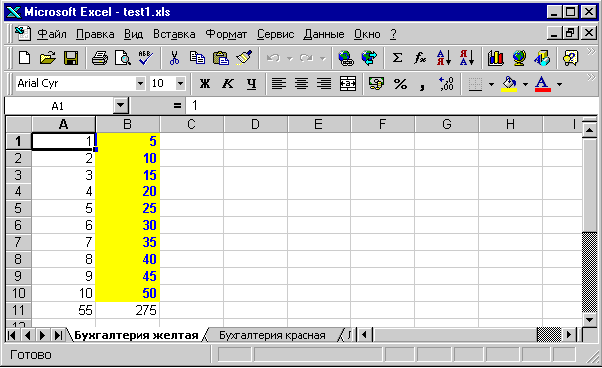The image size is (602, 368).
Task: Align text right
Action: pos(324,83)
